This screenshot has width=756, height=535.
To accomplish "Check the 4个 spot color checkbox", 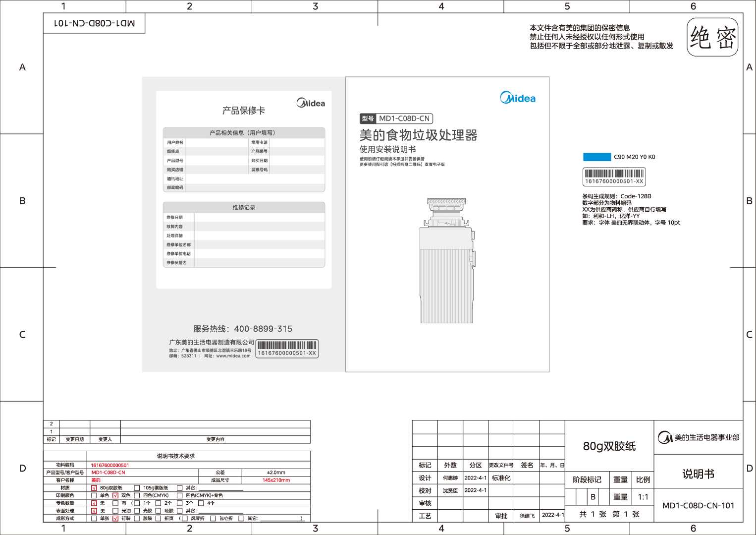I will pyautogui.click(x=201, y=503).
